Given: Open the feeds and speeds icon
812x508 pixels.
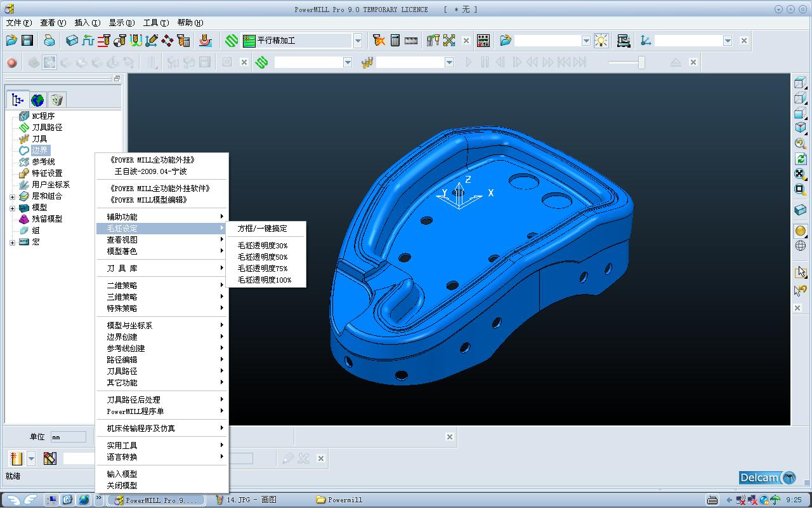Looking at the screenshot, I should click(88, 40).
